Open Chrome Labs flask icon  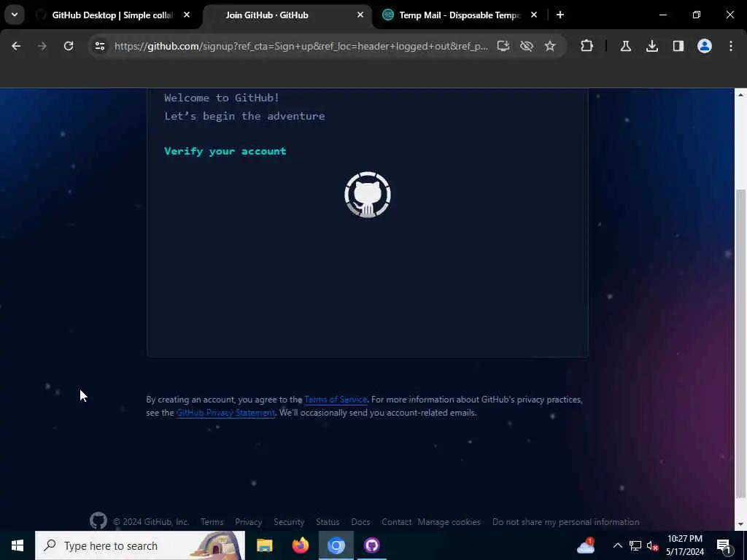pyautogui.click(x=625, y=46)
